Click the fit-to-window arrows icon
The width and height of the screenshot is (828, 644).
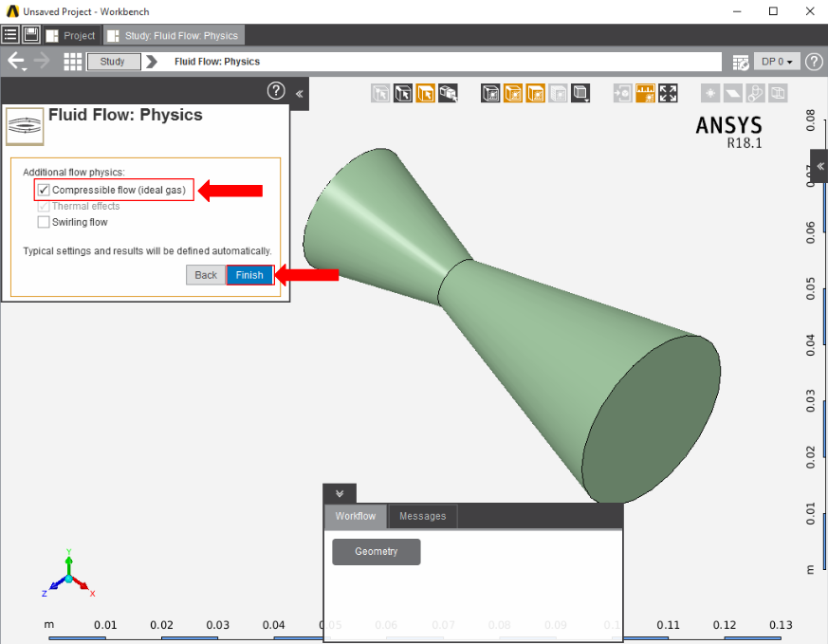(x=668, y=94)
